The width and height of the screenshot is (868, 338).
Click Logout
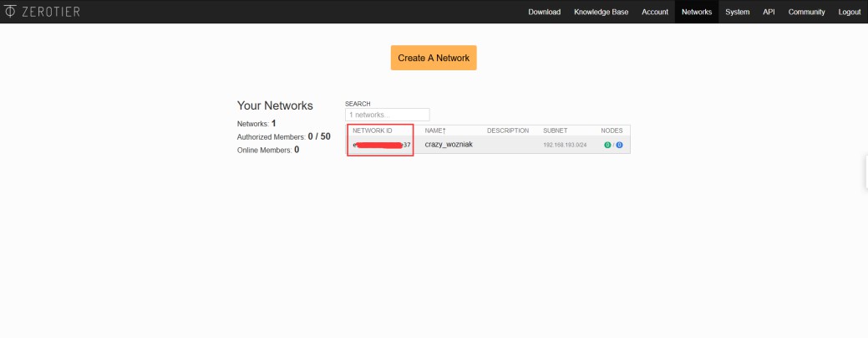(x=849, y=12)
